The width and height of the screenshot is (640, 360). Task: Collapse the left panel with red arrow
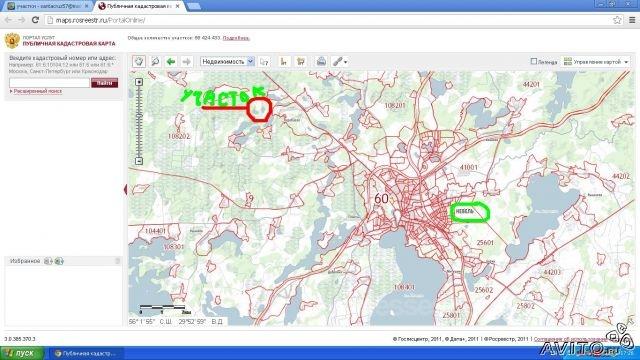(125, 189)
